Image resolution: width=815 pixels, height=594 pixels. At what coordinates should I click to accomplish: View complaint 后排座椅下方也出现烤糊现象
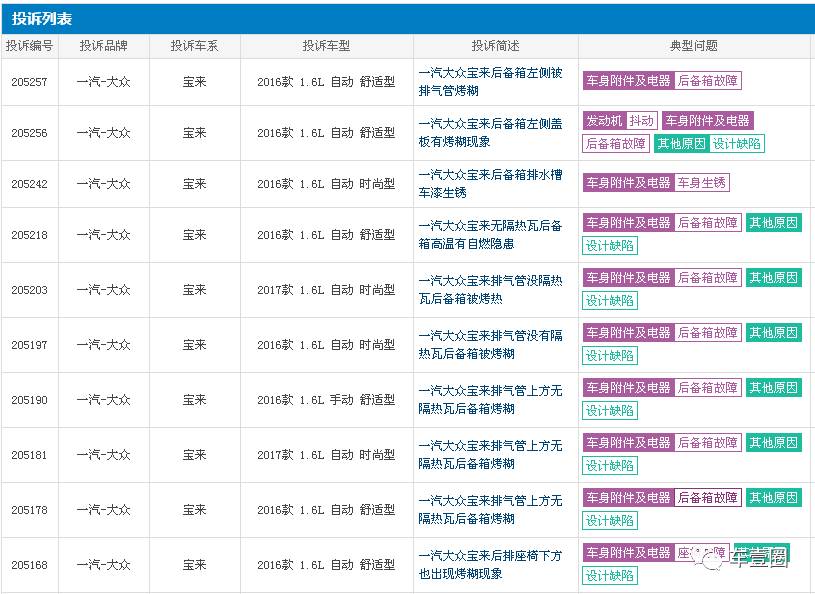pyautogui.click(x=490, y=565)
